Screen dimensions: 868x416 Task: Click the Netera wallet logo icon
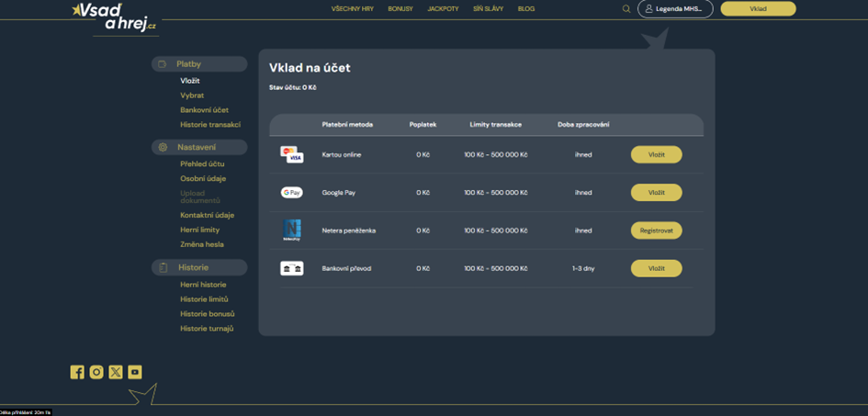292,230
